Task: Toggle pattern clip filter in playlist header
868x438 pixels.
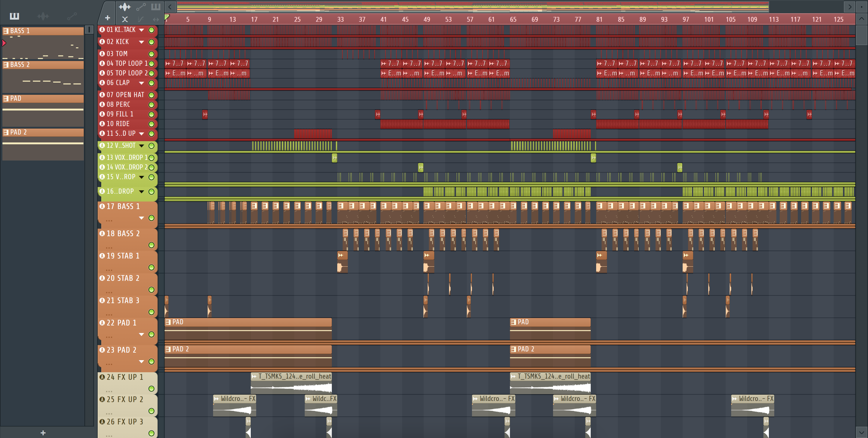Action: click(x=156, y=6)
